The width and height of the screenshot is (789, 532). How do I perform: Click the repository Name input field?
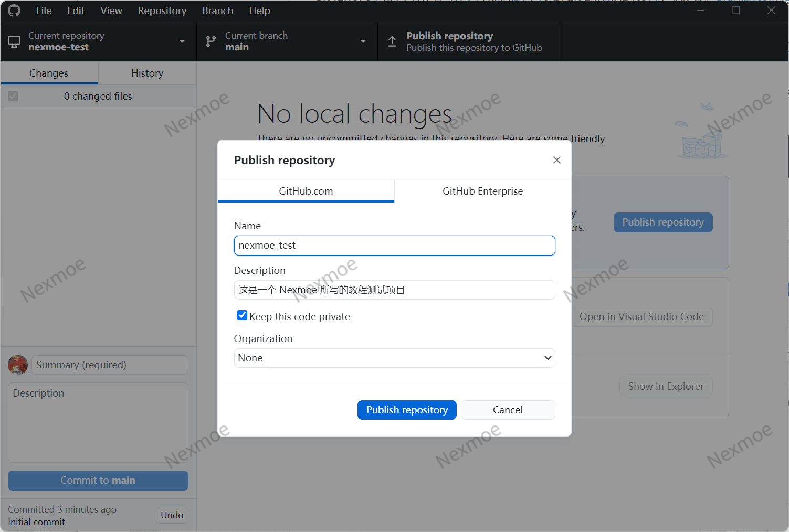click(394, 246)
